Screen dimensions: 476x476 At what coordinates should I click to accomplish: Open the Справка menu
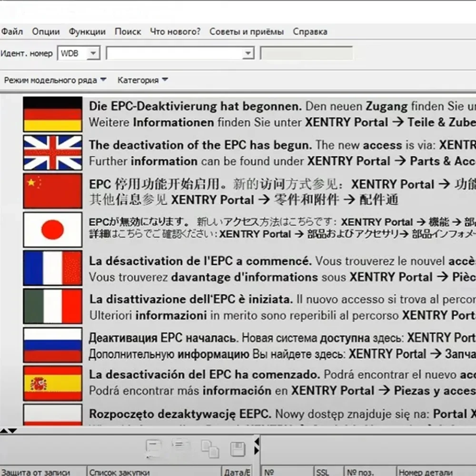(x=310, y=31)
